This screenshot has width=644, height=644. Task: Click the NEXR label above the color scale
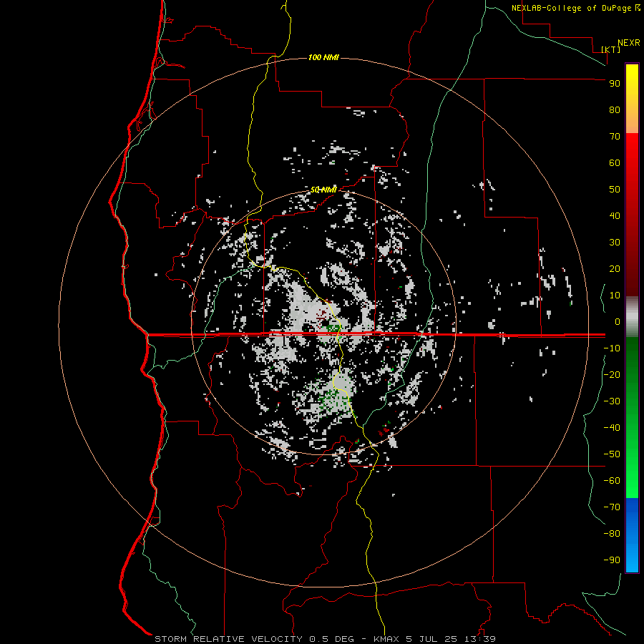tap(629, 43)
